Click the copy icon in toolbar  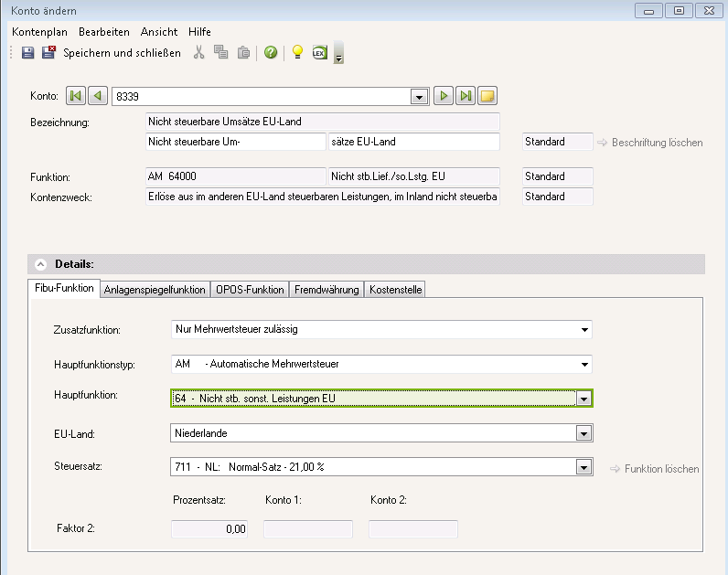tap(221, 52)
